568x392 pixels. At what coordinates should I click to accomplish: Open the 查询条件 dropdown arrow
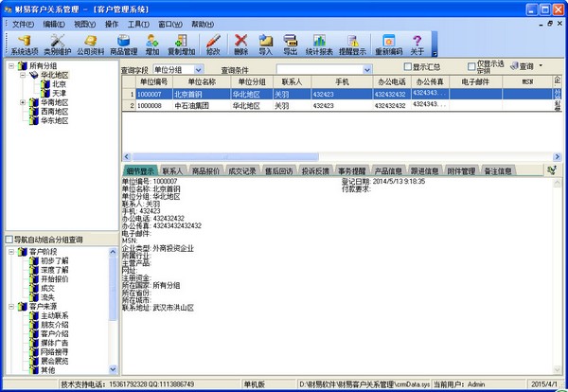coord(367,69)
